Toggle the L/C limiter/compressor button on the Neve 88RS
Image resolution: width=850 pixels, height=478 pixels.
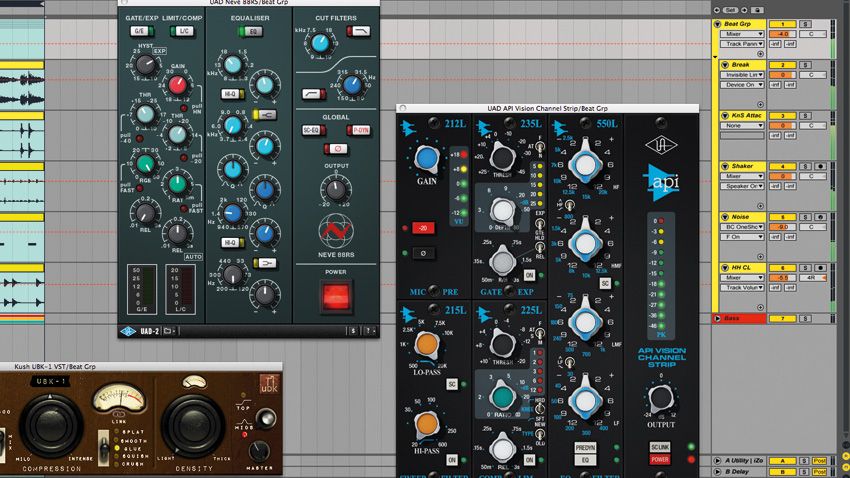pyautogui.click(x=182, y=31)
